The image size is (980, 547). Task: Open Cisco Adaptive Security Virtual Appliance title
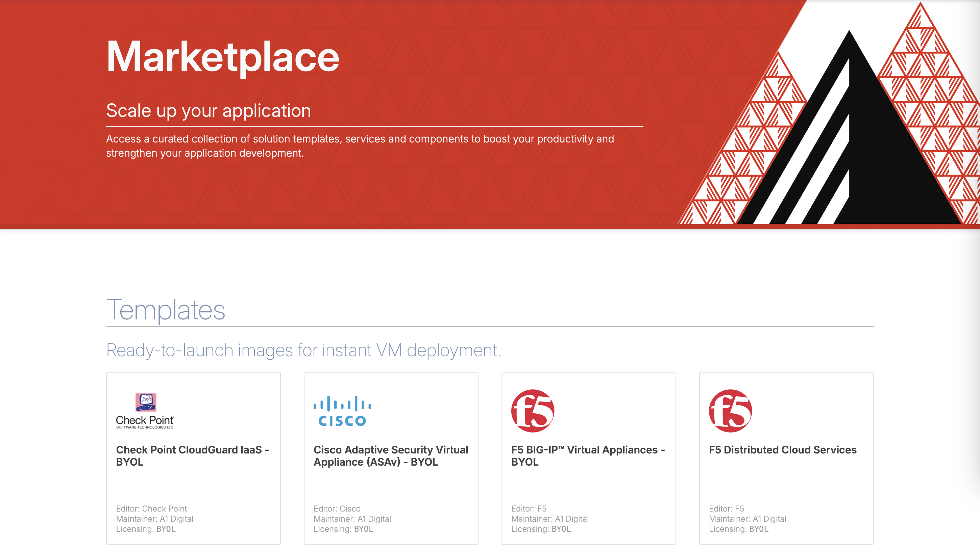coord(390,455)
